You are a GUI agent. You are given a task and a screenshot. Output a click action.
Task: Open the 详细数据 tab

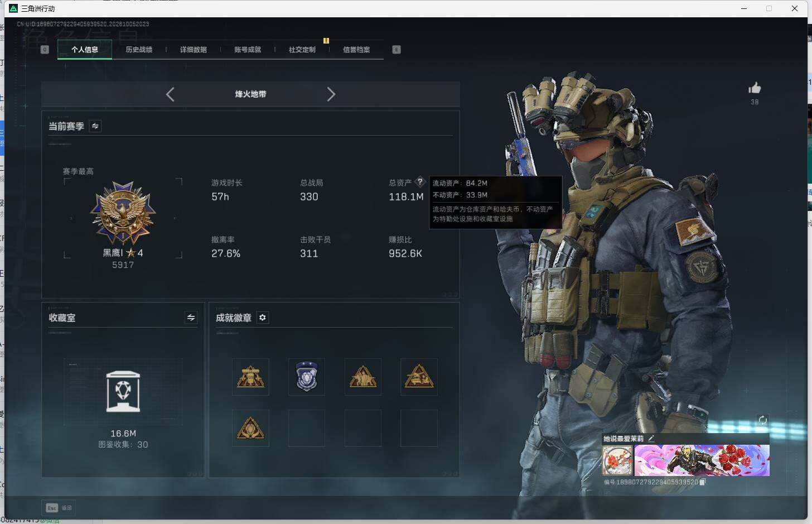pos(193,50)
